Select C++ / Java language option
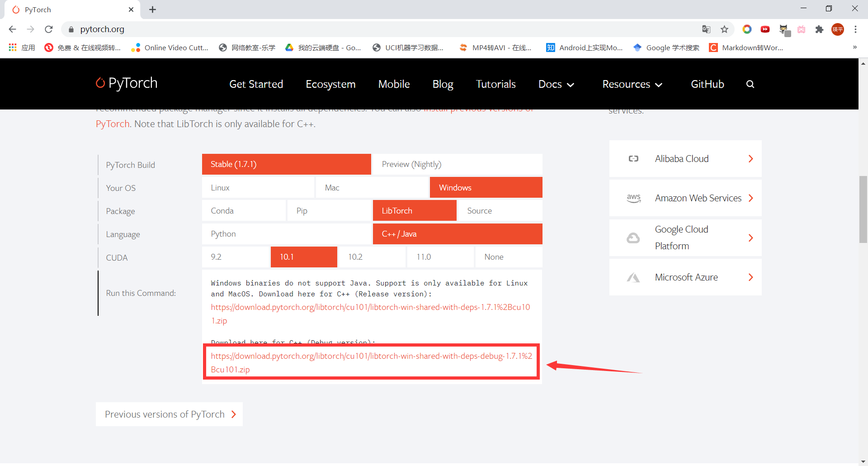This screenshot has height=466, width=868. 458,234
